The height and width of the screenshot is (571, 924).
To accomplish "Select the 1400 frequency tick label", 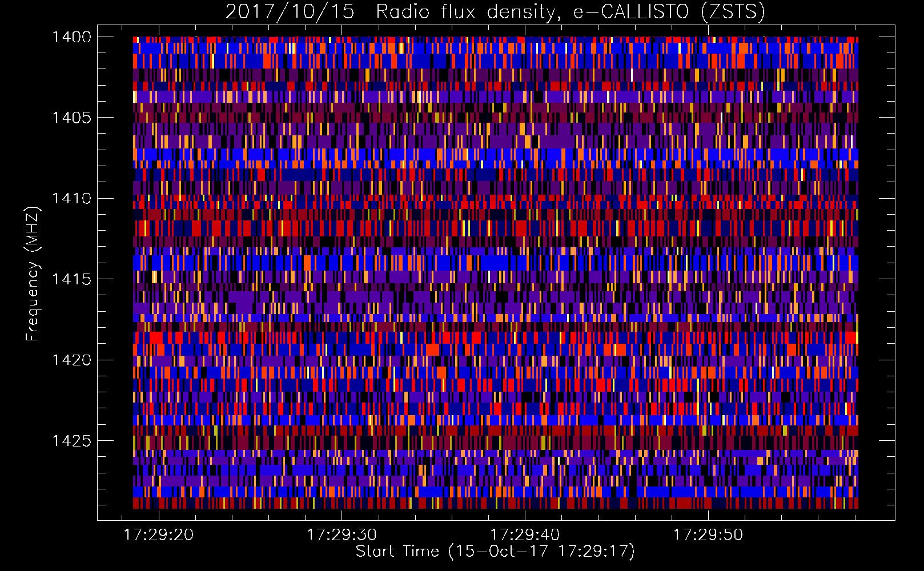I will click(x=71, y=37).
